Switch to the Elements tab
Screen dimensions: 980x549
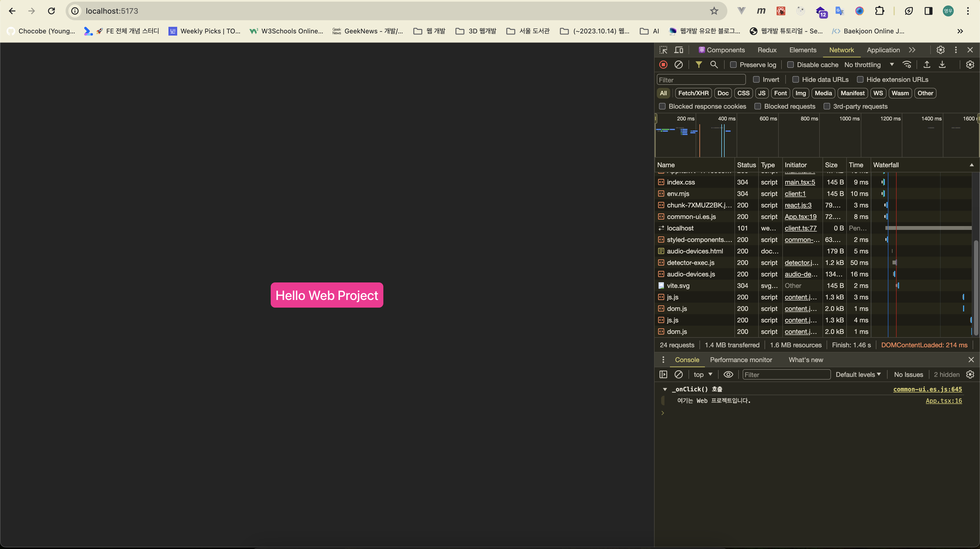[803, 50]
